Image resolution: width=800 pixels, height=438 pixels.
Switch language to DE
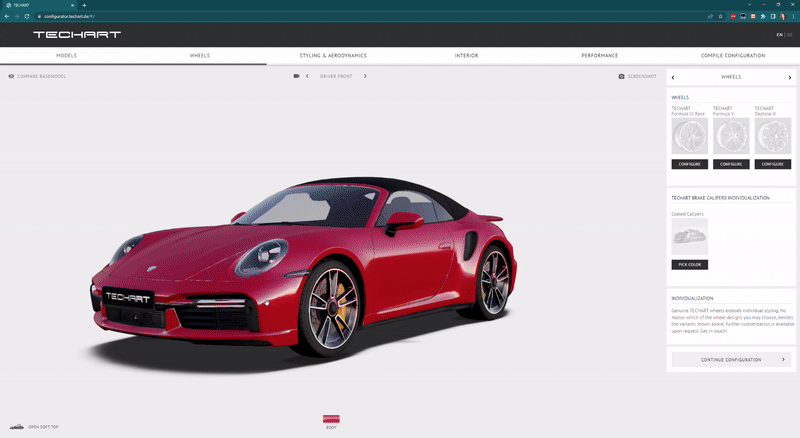click(x=790, y=35)
